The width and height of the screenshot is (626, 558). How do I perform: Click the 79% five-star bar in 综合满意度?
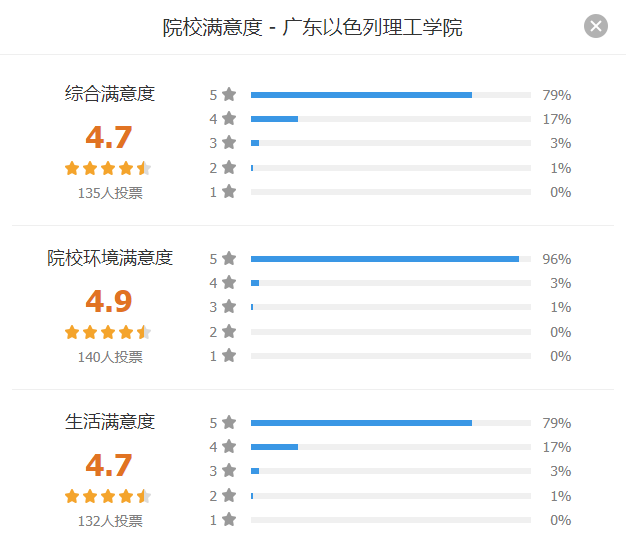(x=361, y=95)
